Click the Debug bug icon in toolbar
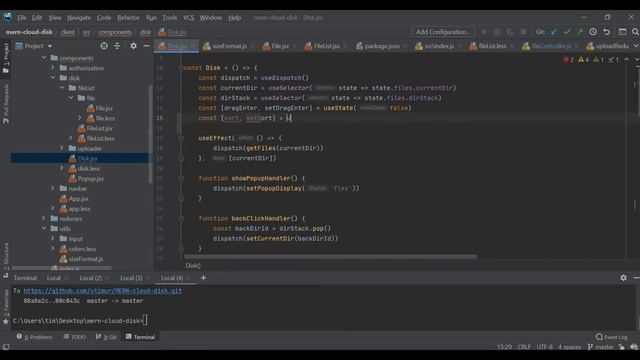This screenshot has width=640, height=360. coord(497,32)
